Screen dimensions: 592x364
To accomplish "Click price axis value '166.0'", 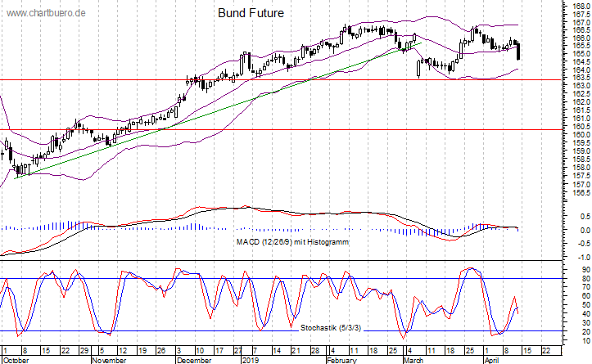I will coord(581,38).
